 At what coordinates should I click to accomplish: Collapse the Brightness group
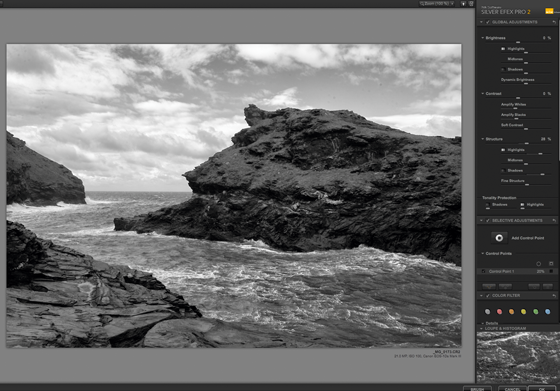coord(482,38)
